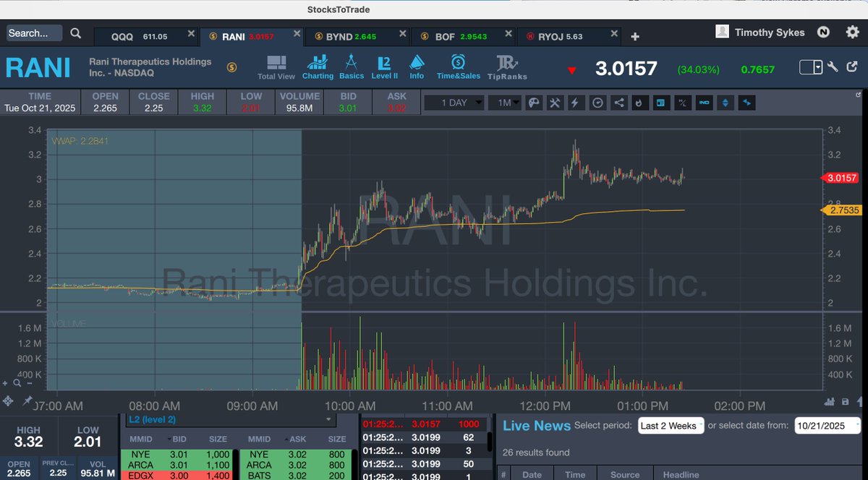Click the share chart icon
The width and height of the screenshot is (868, 480).
click(x=618, y=103)
